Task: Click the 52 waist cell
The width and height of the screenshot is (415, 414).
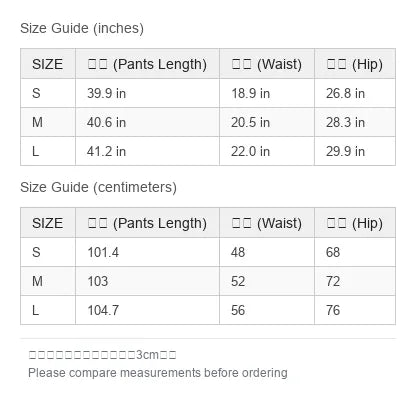Action: click(x=267, y=281)
